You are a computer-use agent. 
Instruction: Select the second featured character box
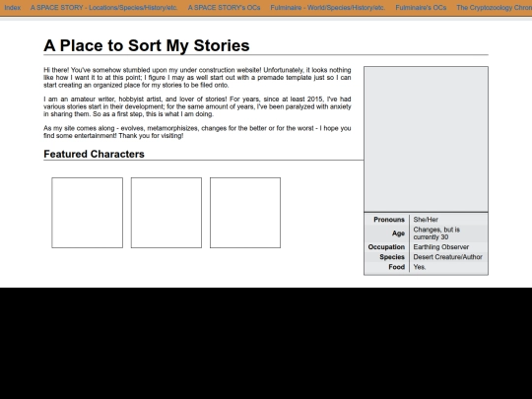(x=166, y=213)
